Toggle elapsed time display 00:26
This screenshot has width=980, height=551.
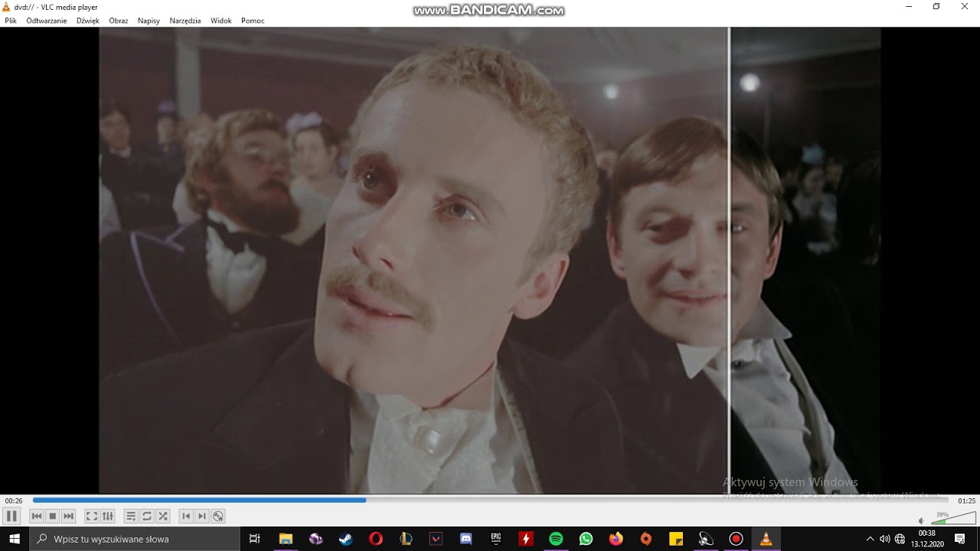(13, 500)
